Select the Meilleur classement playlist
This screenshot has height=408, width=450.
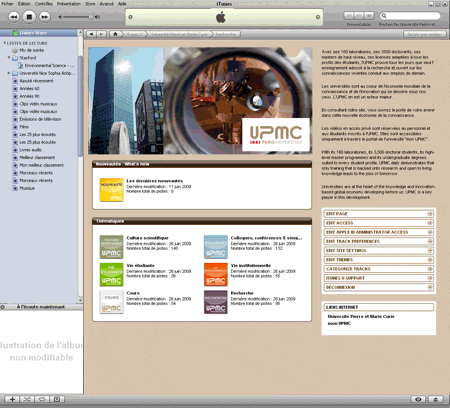pyautogui.click(x=37, y=157)
